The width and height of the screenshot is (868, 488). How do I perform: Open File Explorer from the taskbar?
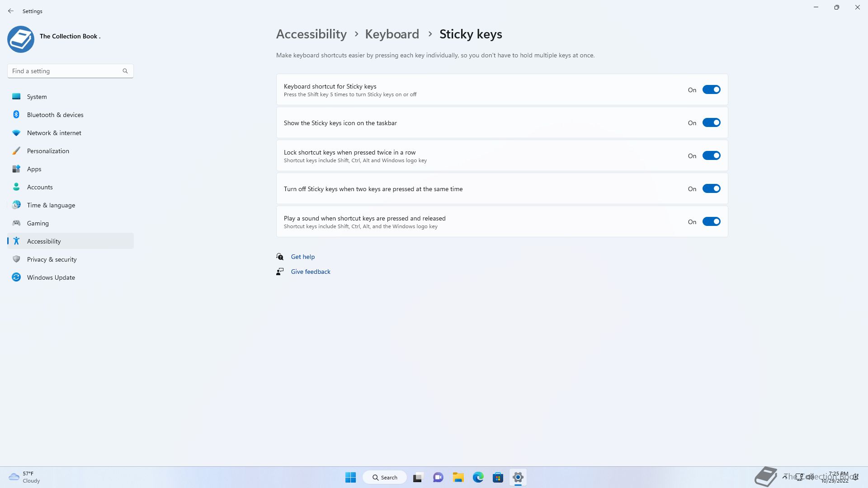(x=458, y=477)
